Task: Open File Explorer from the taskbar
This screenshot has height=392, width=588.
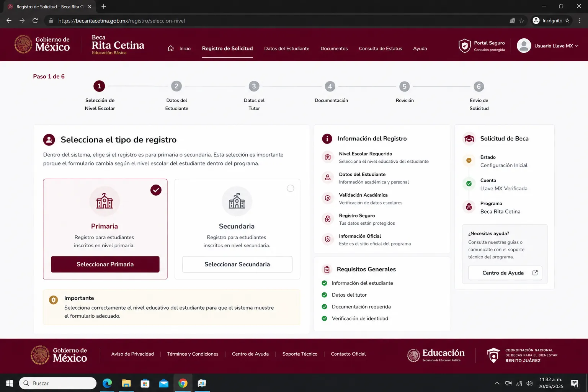Action: [x=126, y=383]
